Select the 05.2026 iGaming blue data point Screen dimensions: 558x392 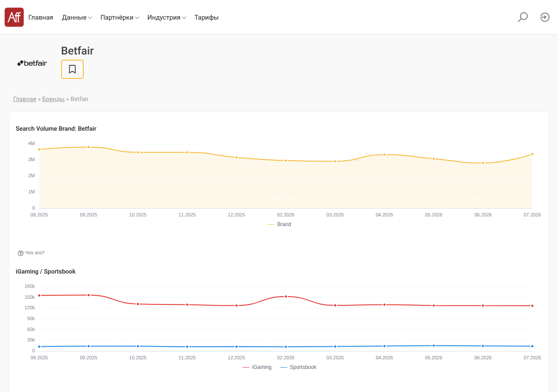[x=434, y=346]
